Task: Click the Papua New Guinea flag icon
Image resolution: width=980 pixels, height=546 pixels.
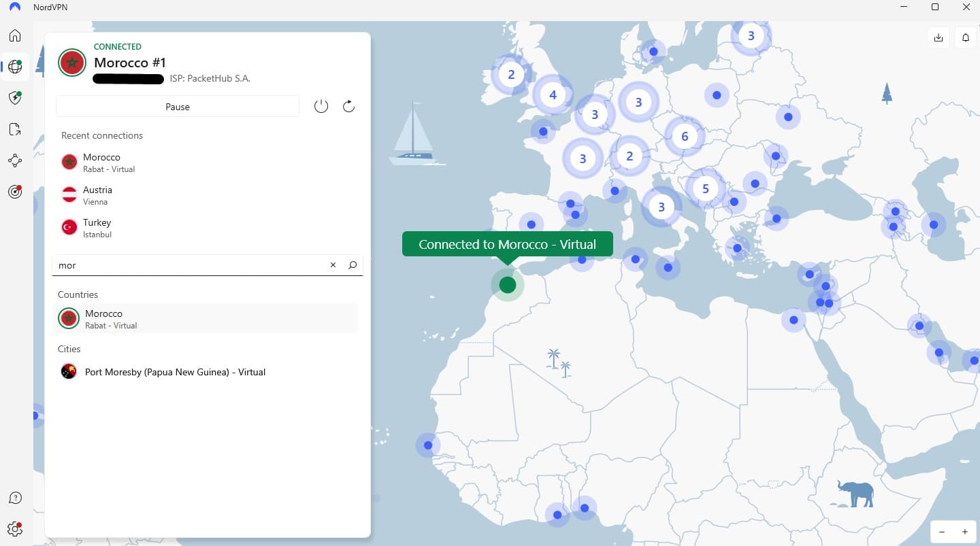Action: pyautogui.click(x=69, y=371)
